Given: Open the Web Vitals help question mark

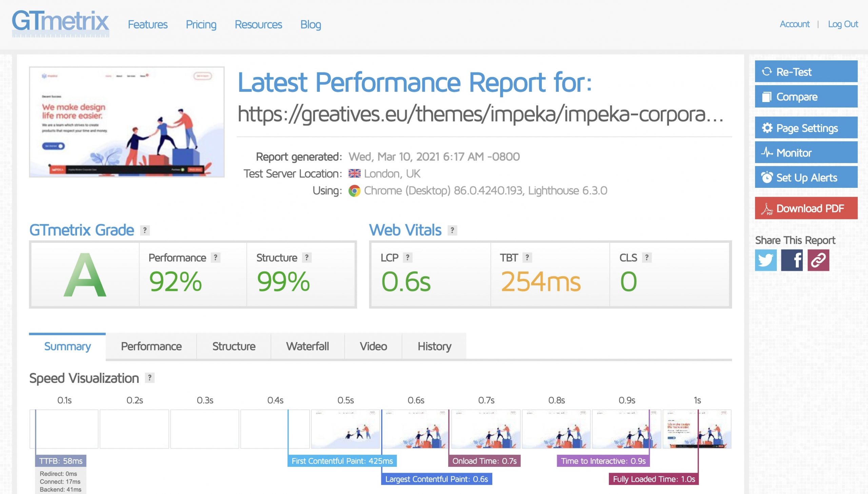Looking at the screenshot, I should point(452,230).
